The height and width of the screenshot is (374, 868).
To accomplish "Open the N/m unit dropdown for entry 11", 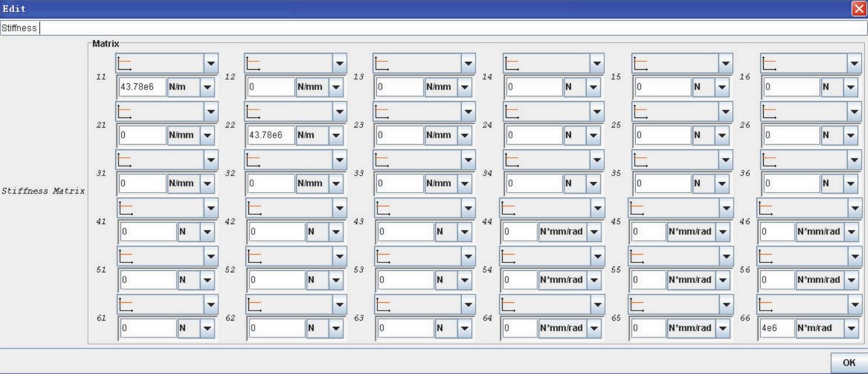I will click(x=208, y=87).
